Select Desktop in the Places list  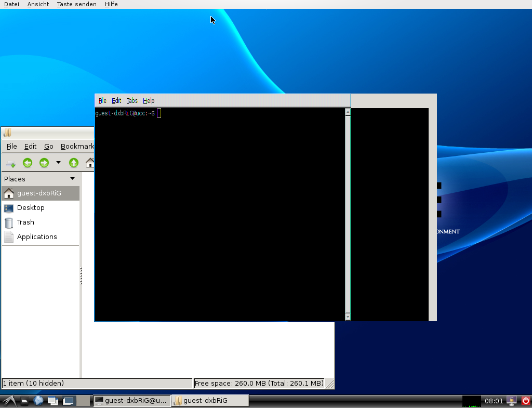click(31, 208)
